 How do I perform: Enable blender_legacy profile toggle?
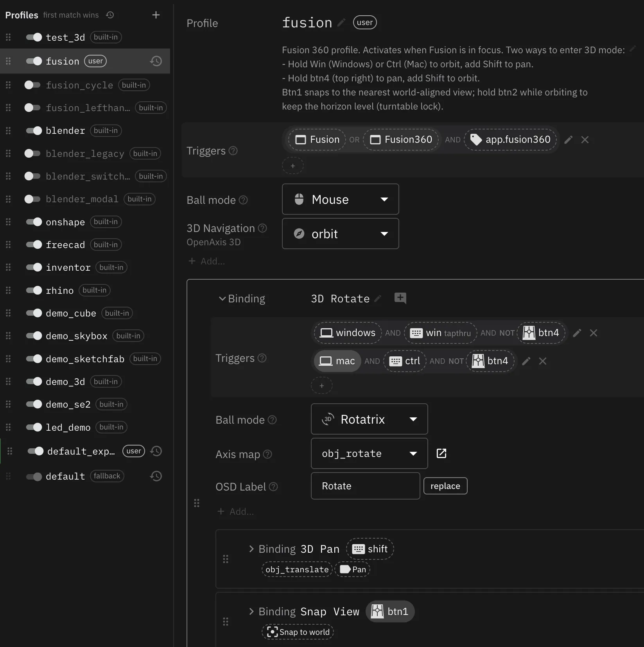pos(32,153)
